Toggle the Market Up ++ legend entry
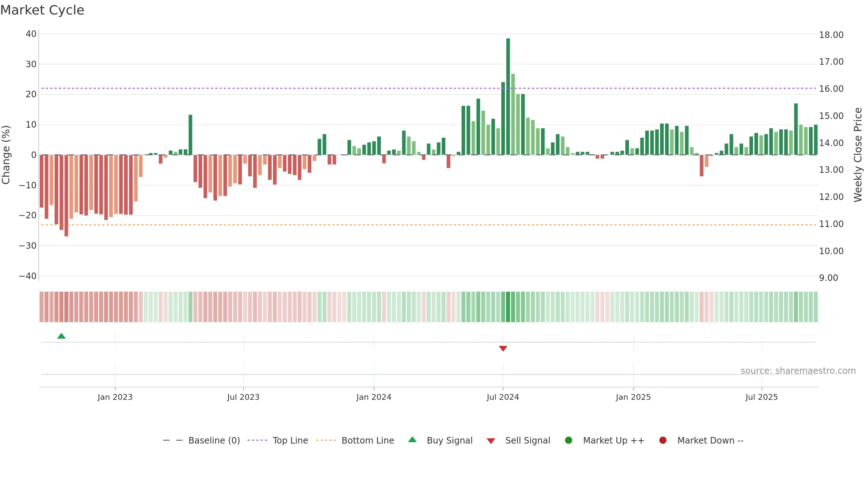 (604, 441)
